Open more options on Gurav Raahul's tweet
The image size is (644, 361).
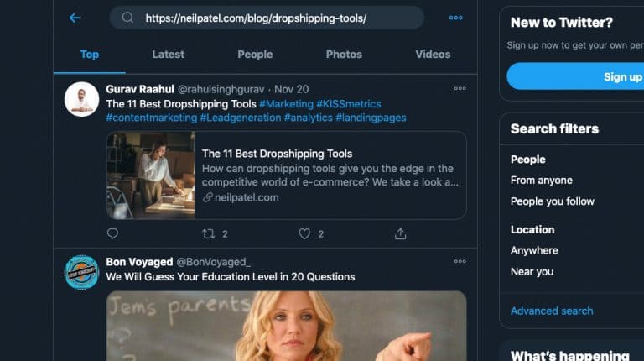pos(460,88)
